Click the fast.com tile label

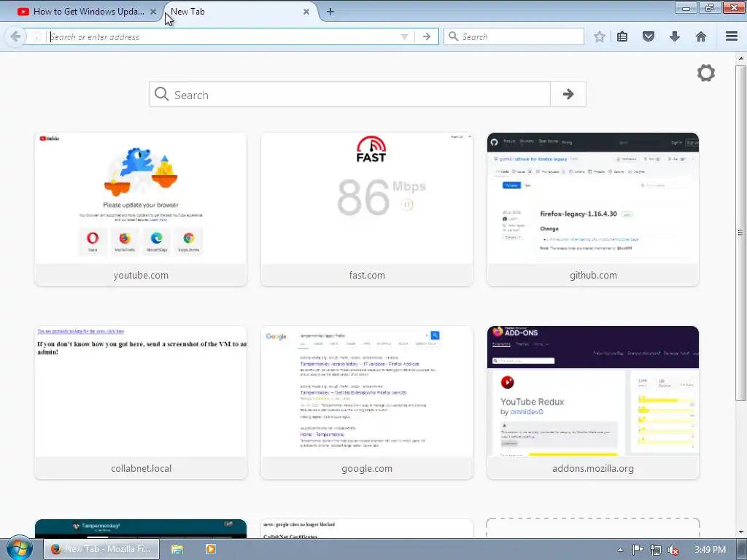367,275
